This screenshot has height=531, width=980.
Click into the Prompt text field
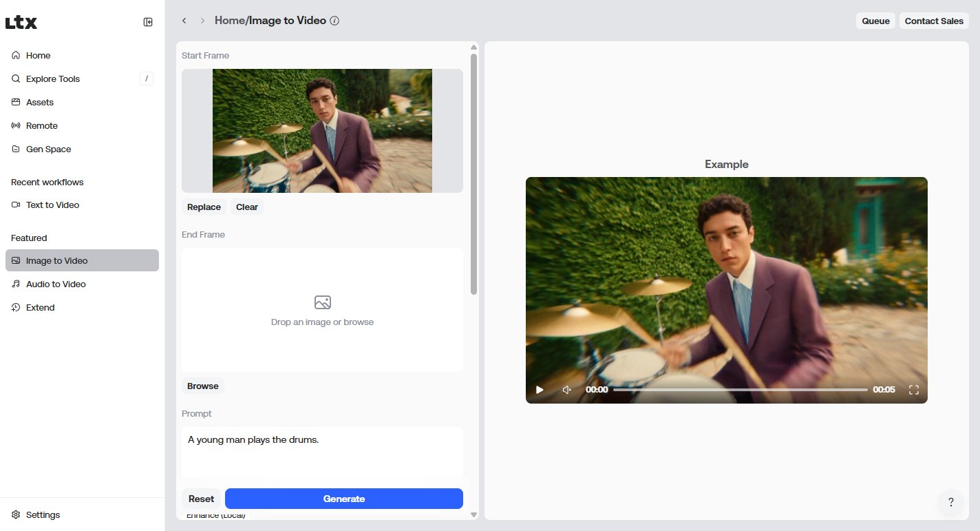pos(322,452)
